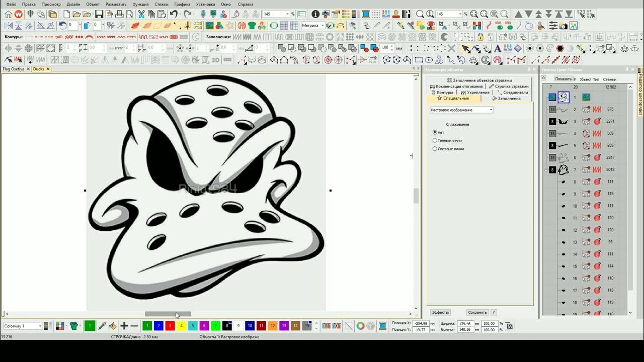
Task: Click the 3D satin stitch icon
Action: point(215,60)
